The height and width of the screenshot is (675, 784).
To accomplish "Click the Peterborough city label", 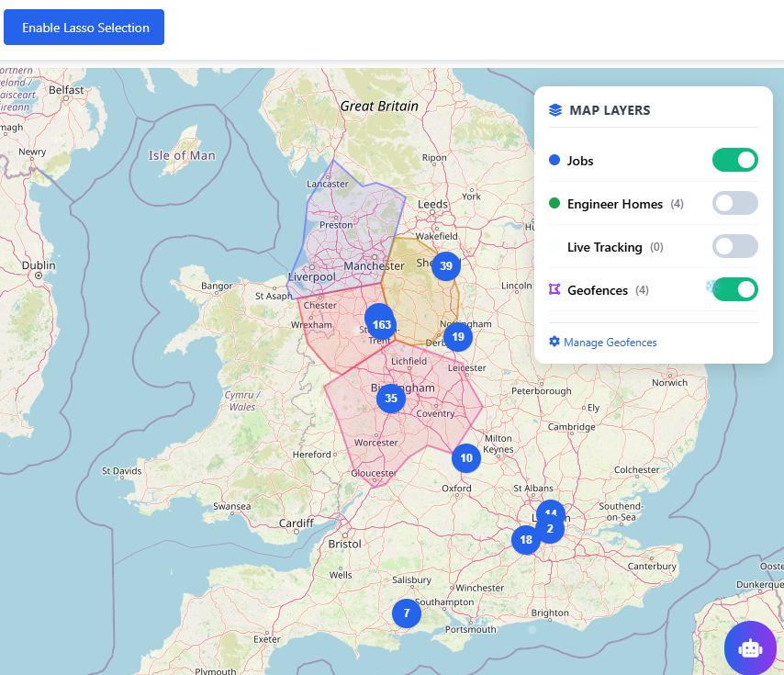I will 541,391.
